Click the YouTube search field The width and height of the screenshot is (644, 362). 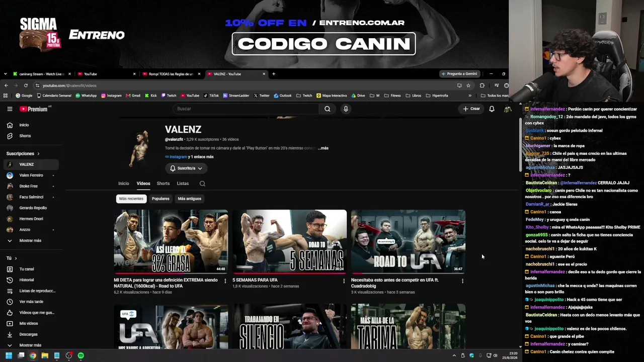[247, 109]
